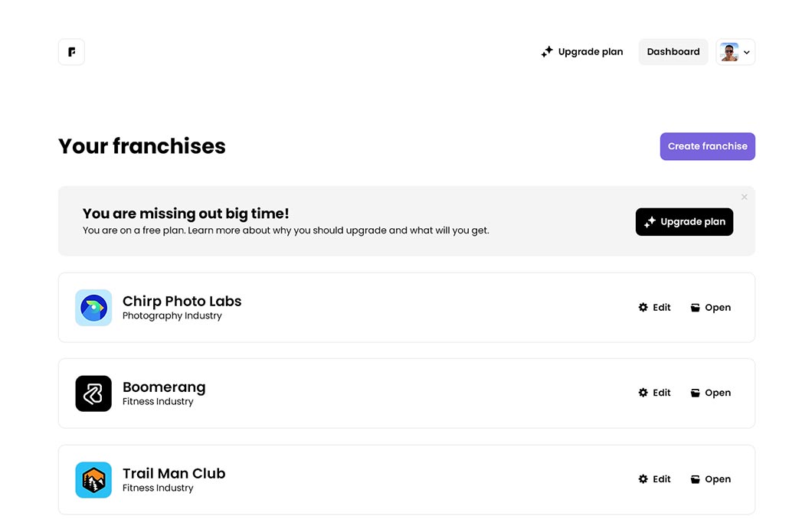Click the gear icon for Chirp Photo Labs
The width and height of the screenshot is (812, 519).
pos(643,308)
